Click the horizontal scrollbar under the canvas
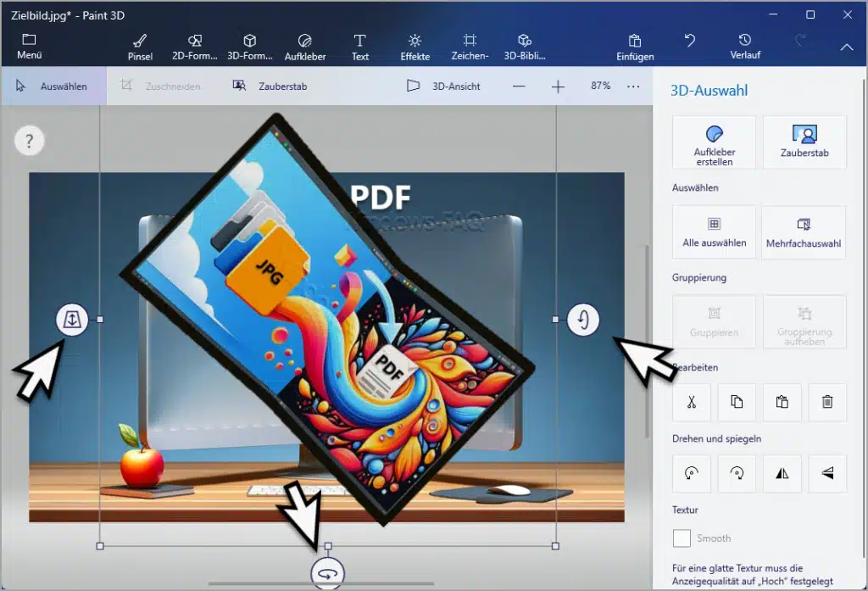 (321, 583)
